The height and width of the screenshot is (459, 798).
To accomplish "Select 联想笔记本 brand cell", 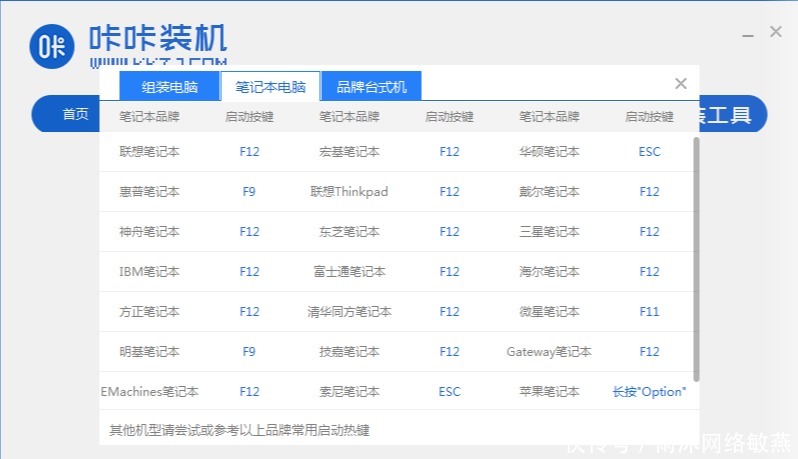I will [x=149, y=152].
